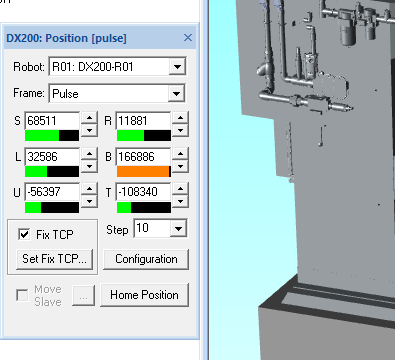Viewport: 395px width, 360px height.
Task: Open the Robot dropdown list
Action: [x=177, y=67]
